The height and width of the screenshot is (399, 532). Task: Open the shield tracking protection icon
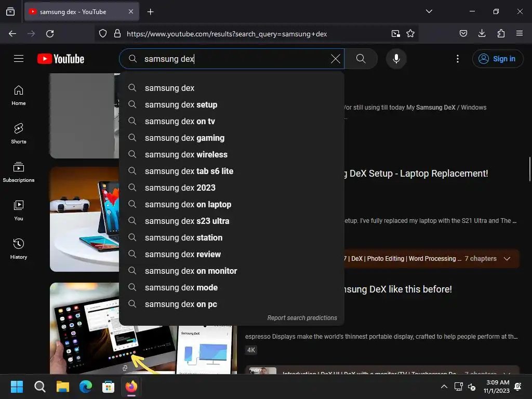point(103,34)
